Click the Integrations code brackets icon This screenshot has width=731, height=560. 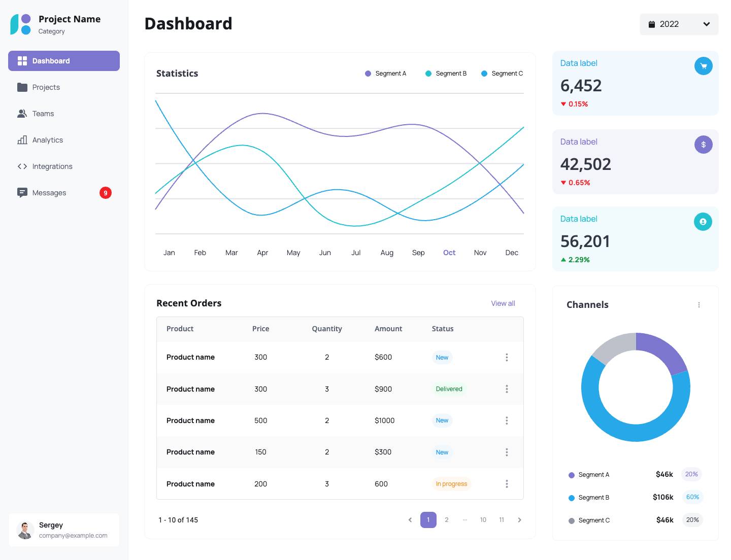pos(22,166)
